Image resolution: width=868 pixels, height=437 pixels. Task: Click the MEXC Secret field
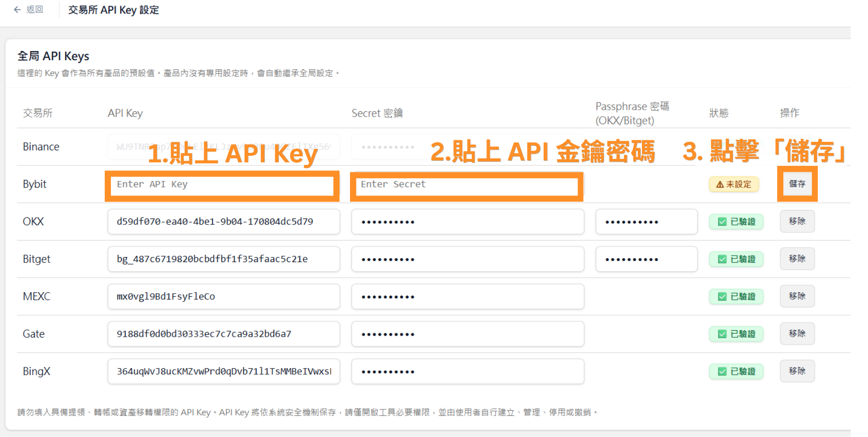[x=468, y=297]
